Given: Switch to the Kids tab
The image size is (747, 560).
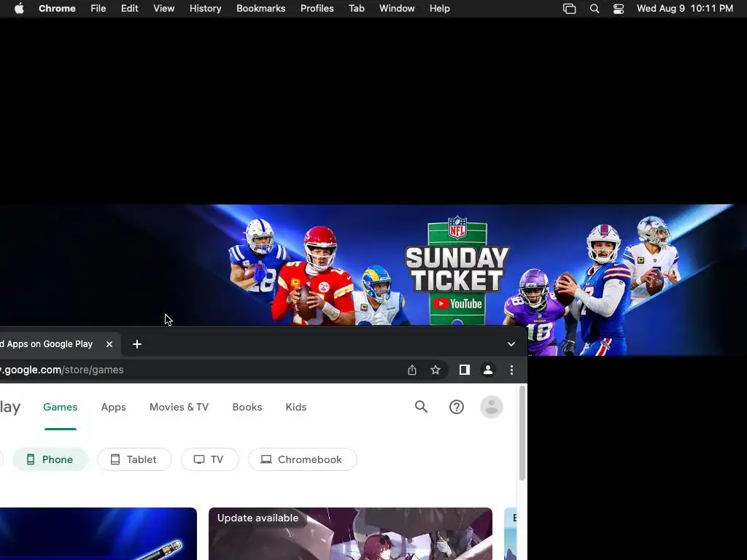Looking at the screenshot, I should [x=296, y=407].
